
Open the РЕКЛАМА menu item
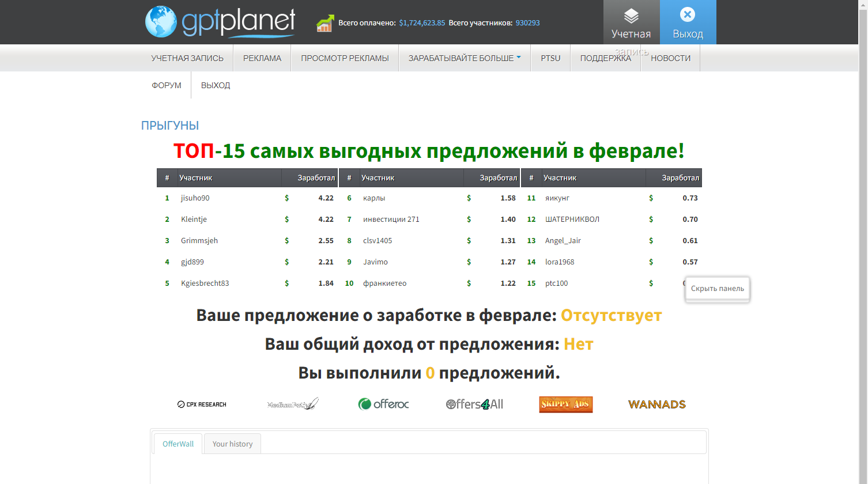(262, 58)
